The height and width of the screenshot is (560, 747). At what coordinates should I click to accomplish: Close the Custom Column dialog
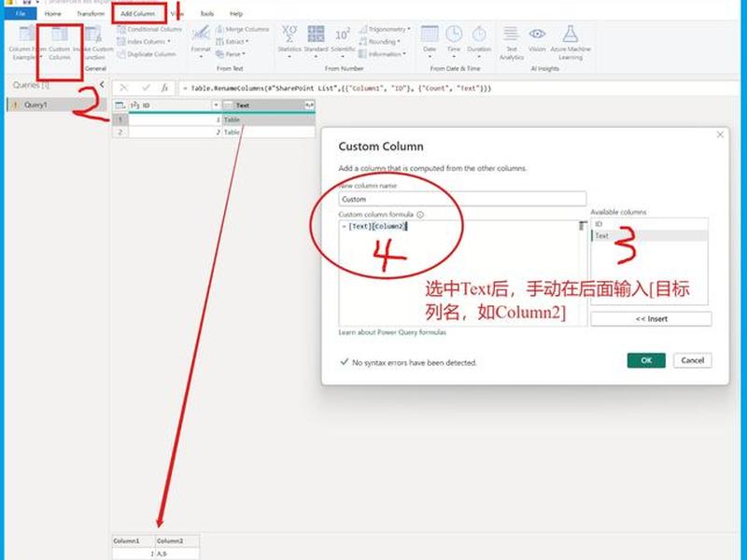click(x=720, y=134)
